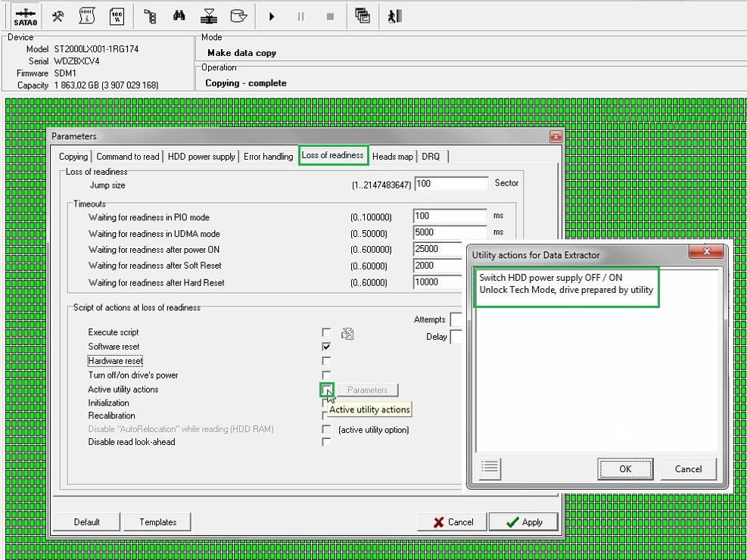Click the cascaded windows toolbar icon
Viewport: 747px width, 560px height.
[363, 16]
